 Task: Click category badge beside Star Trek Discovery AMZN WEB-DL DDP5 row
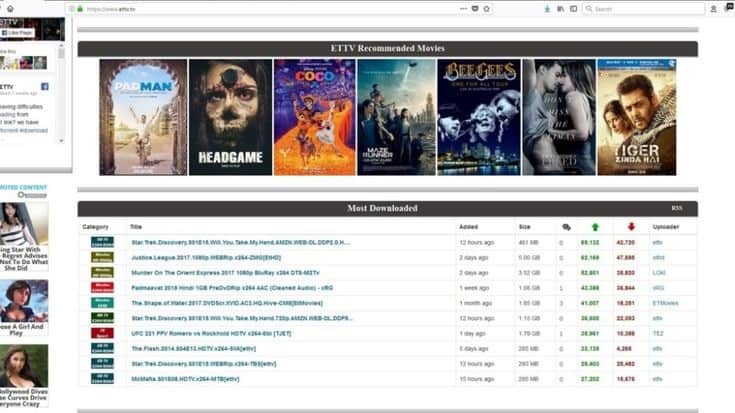coord(102,242)
